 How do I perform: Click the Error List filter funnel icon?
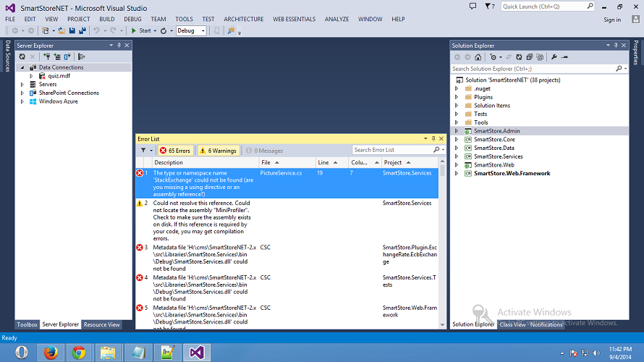tap(143, 151)
